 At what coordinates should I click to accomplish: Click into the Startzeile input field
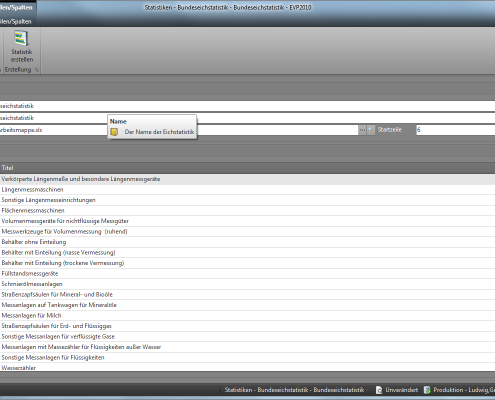tap(455, 130)
